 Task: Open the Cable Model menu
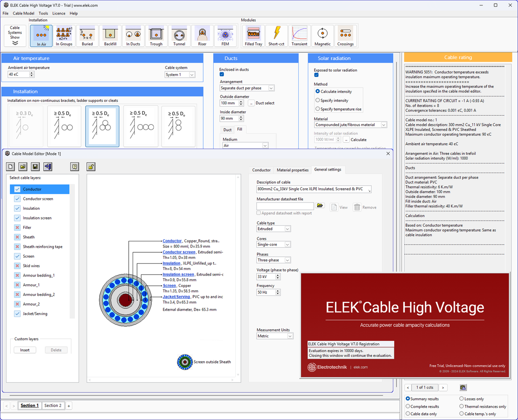click(23, 13)
